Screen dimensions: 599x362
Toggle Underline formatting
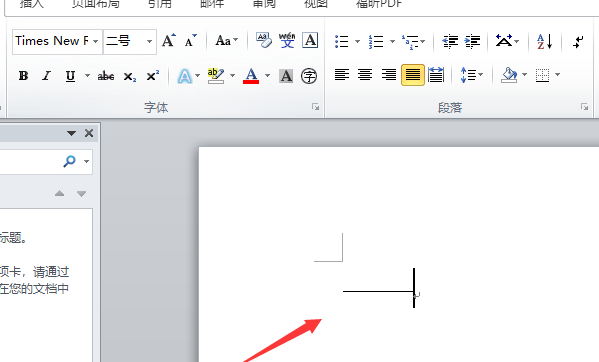pos(70,76)
